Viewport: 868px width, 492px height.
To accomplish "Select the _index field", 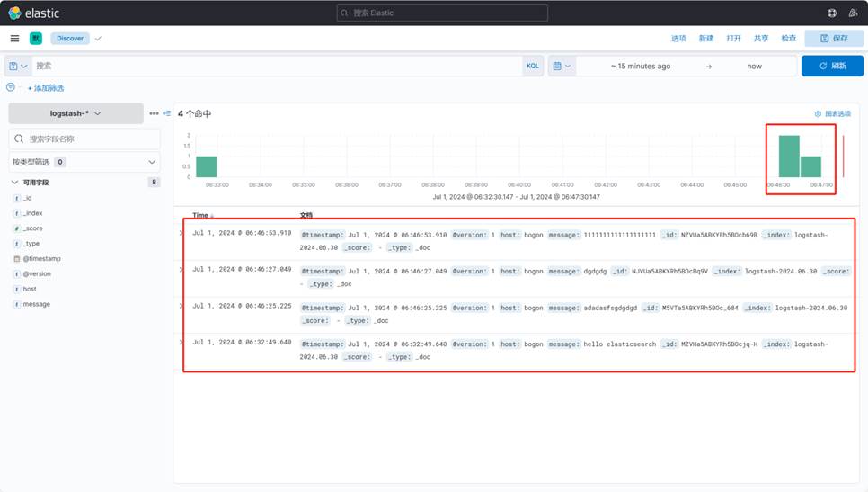I will click(x=32, y=213).
